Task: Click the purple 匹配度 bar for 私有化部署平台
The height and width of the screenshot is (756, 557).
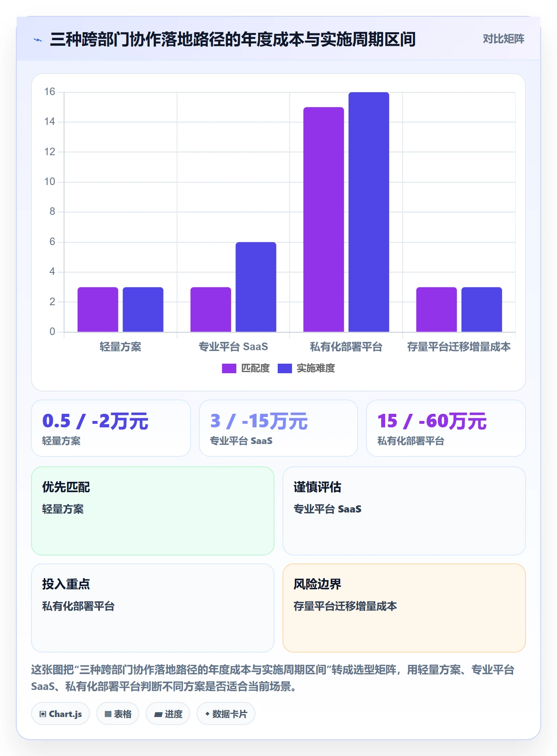Action: point(324,220)
